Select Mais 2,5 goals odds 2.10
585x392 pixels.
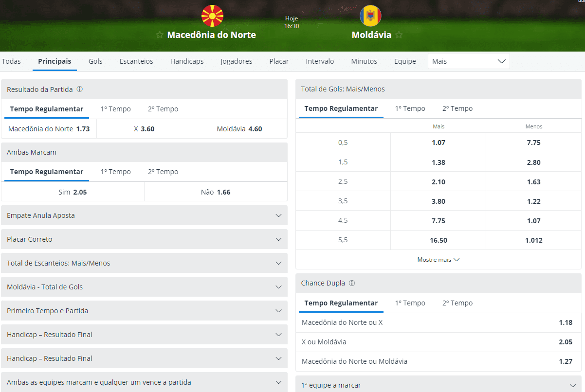[x=438, y=182]
